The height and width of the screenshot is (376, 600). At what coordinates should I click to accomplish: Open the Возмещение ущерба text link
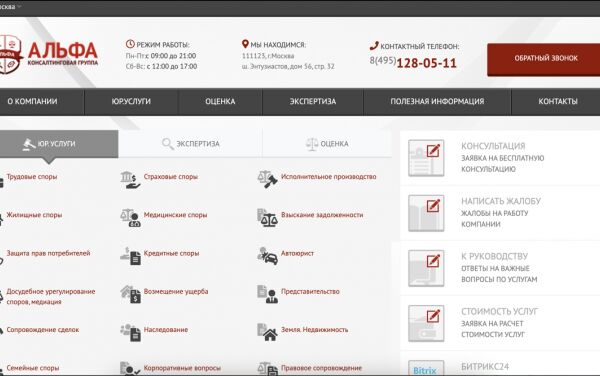tap(176, 291)
